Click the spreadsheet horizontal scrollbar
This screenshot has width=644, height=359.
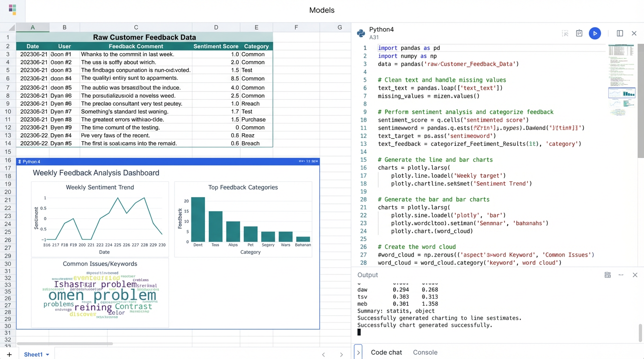point(65,344)
